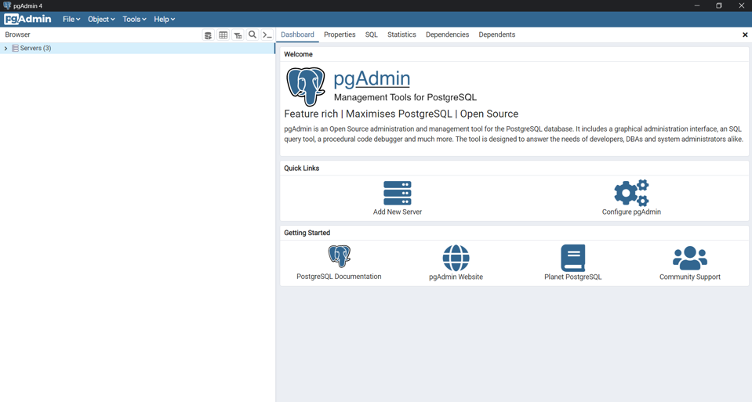Click the Add New Server icon

(x=397, y=193)
